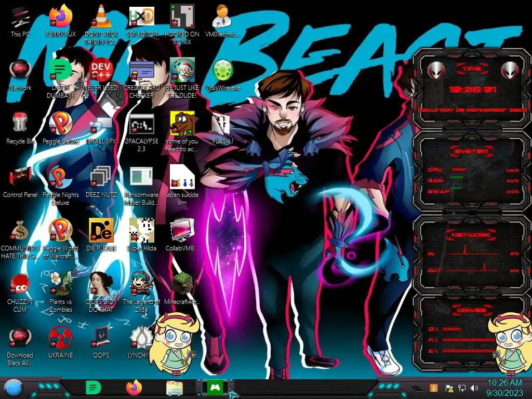The height and width of the screenshot is (399, 532).
Task: Launch the 2PACALYPSE 2.3 console icon
Action: (141, 132)
